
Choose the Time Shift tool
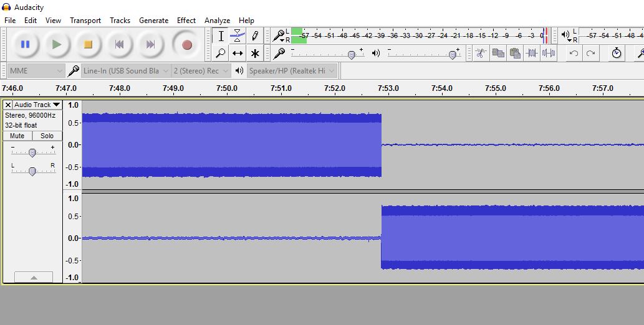[x=238, y=53]
